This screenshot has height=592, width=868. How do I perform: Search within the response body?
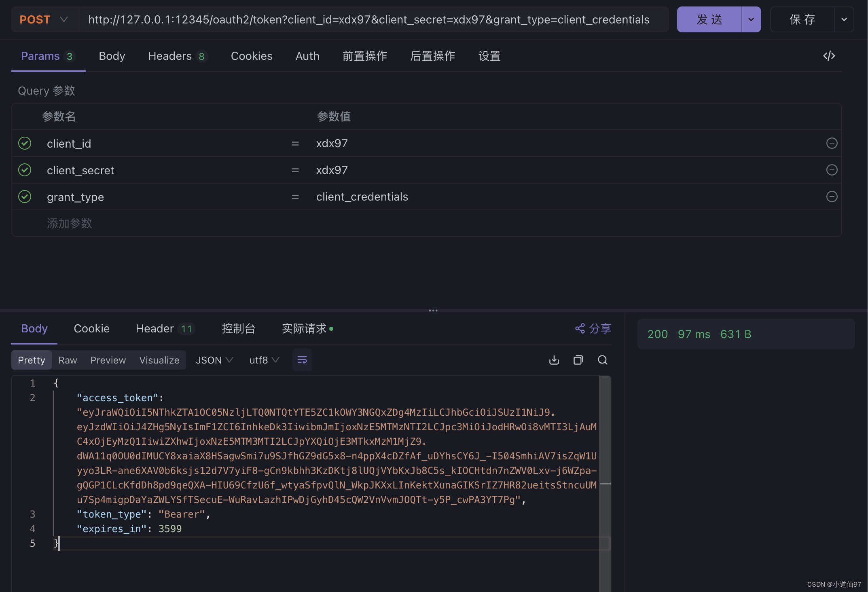(602, 360)
